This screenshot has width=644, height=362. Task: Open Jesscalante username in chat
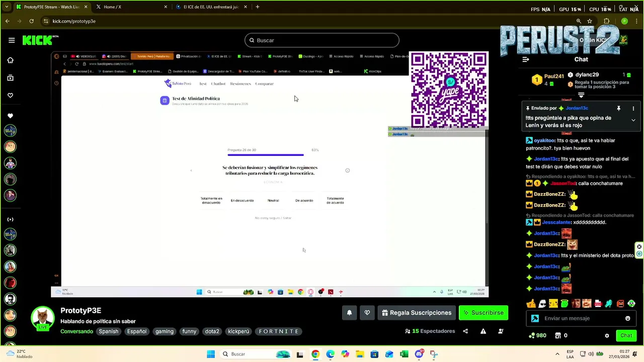pos(556,222)
